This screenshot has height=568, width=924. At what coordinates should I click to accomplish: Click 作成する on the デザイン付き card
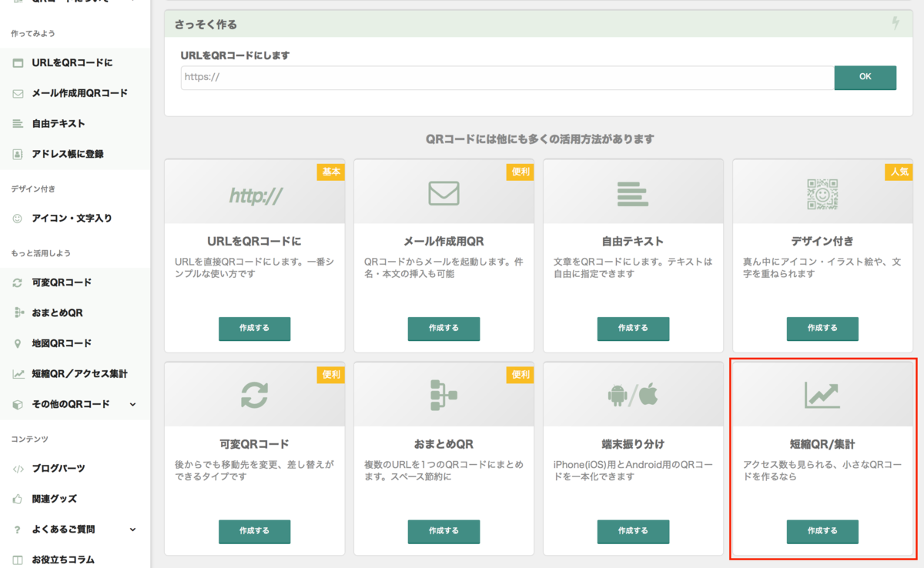(x=822, y=328)
